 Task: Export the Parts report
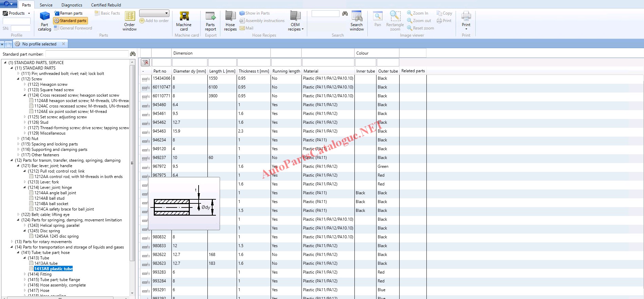(x=210, y=21)
